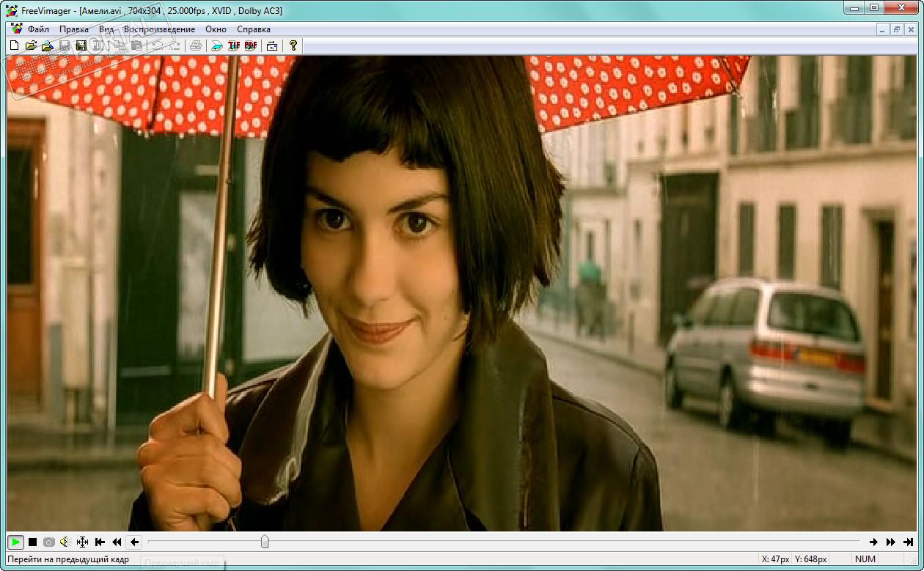Click the video seek slider thumb
Image resolution: width=924 pixels, height=571 pixels.
click(x=265, y=542)
